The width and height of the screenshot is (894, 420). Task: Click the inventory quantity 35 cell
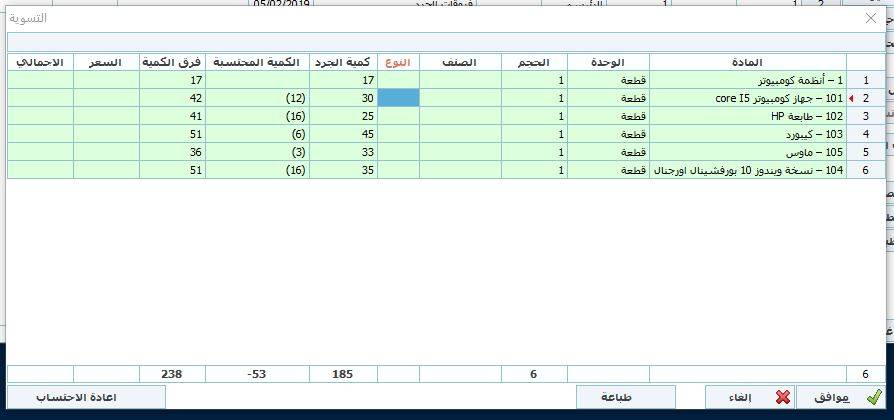343,170
